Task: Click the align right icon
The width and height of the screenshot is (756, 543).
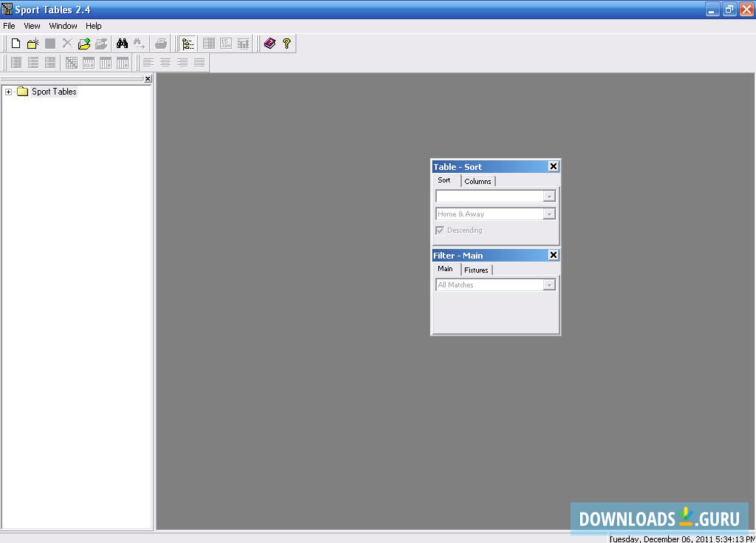Action: (x=183, y=62)
